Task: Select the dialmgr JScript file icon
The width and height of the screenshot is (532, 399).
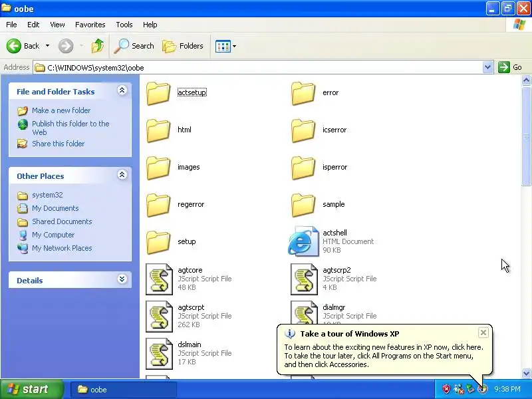Action: point(304,313)
